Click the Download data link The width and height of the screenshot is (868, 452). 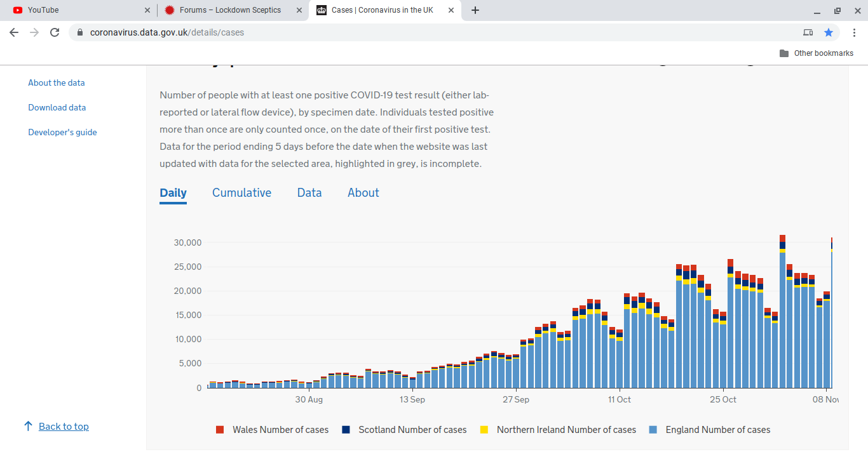point(57,108)
